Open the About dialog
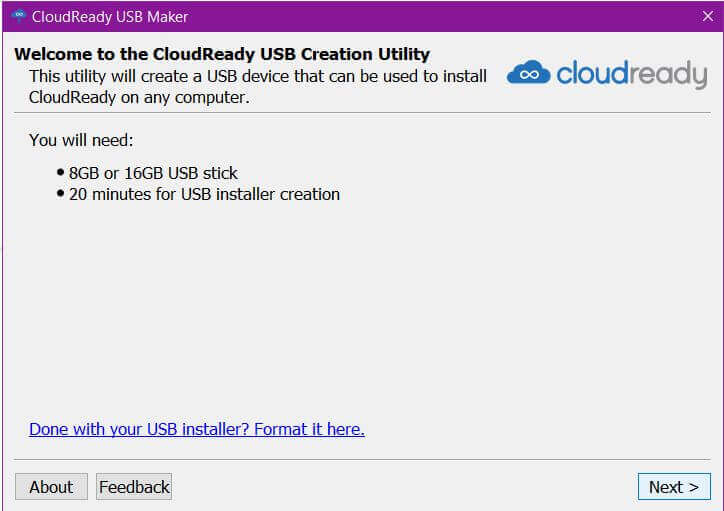724x511 pixels. pos(51,487)
